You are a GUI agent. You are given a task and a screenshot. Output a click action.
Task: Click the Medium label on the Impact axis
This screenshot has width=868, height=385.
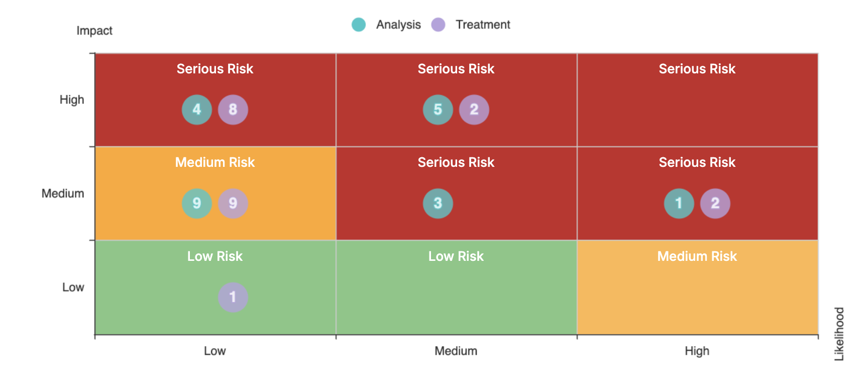[x=63, y=194]
